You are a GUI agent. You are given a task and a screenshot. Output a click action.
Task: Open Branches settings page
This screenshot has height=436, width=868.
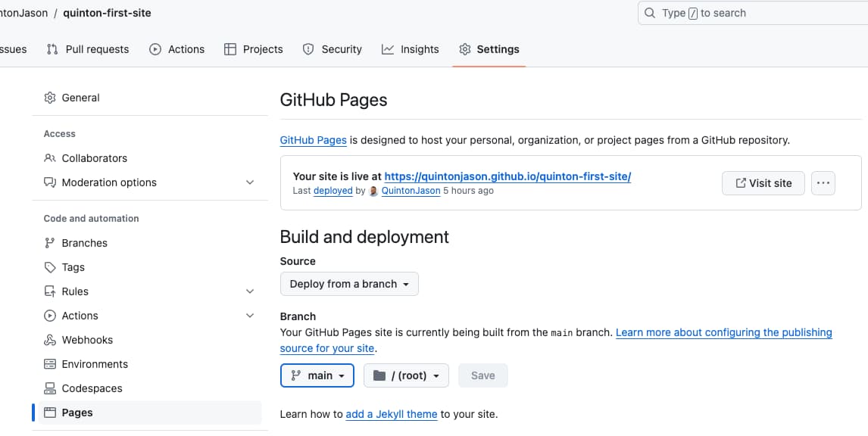(x=149, y=243)
